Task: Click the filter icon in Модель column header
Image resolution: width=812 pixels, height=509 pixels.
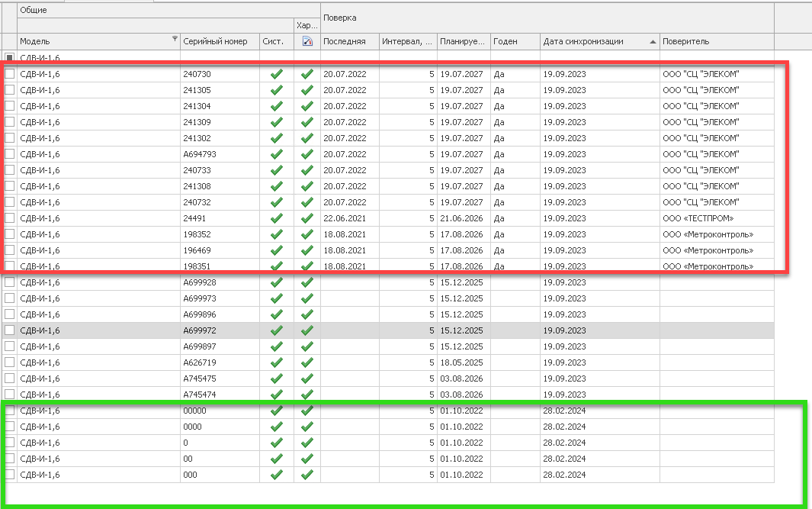Action: [175, 39]
